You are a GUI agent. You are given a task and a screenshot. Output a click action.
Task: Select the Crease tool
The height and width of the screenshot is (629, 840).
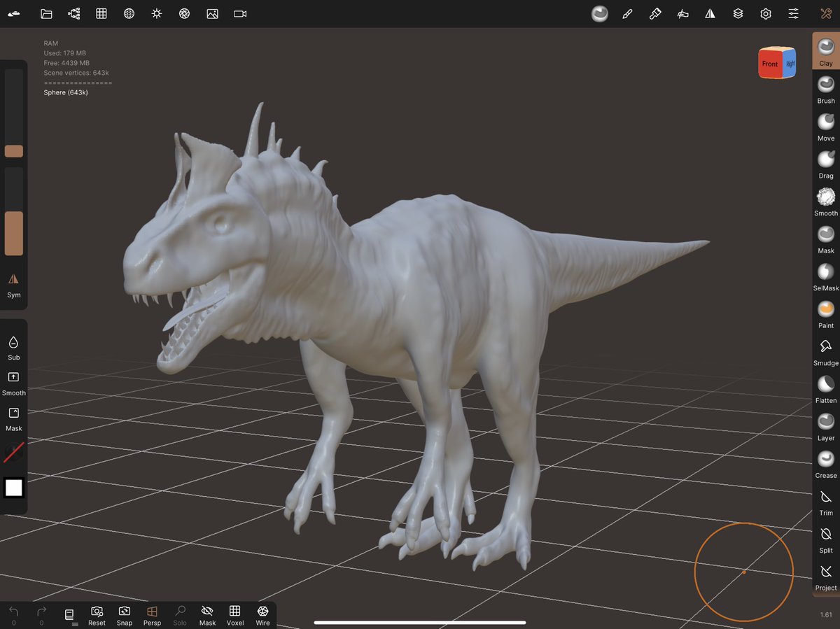(826, 463)
